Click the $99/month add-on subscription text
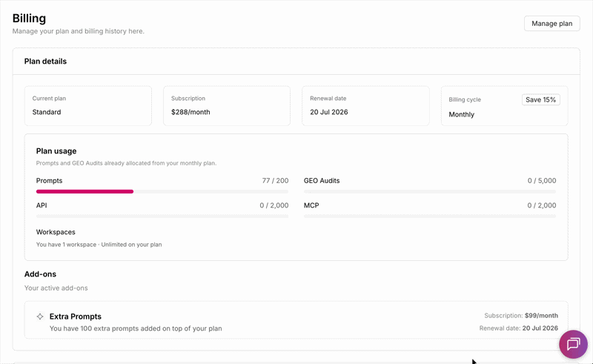 pyautogui.click(x=541, y=316)
